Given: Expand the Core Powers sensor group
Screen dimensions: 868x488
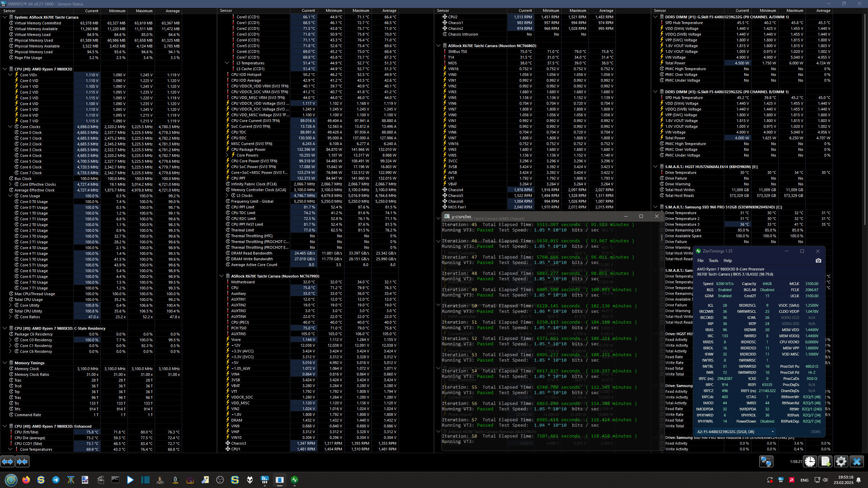Looking at the screenshot, I should pyautogui.click(x=227, y=155).
